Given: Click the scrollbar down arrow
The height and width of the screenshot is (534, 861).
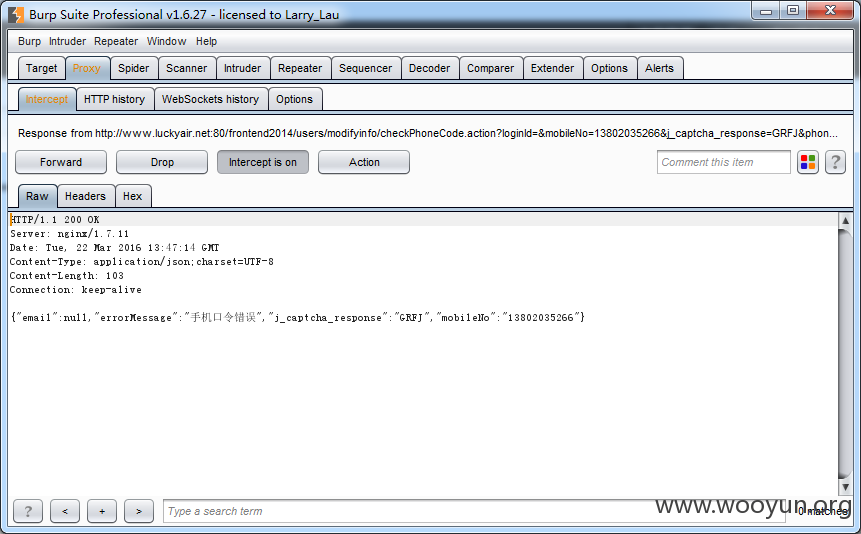Looking at the screenshot, I should point(845,487).
